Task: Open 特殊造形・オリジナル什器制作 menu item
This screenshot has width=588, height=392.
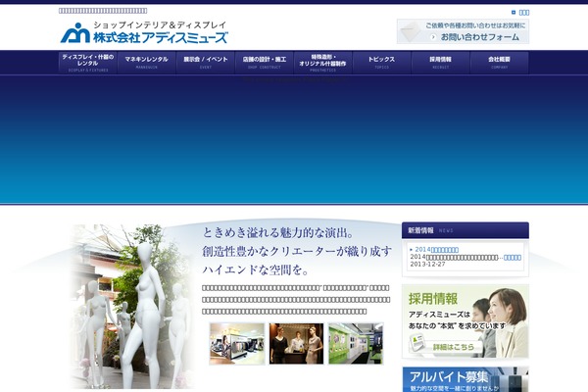Action: [x=322, y=63]
